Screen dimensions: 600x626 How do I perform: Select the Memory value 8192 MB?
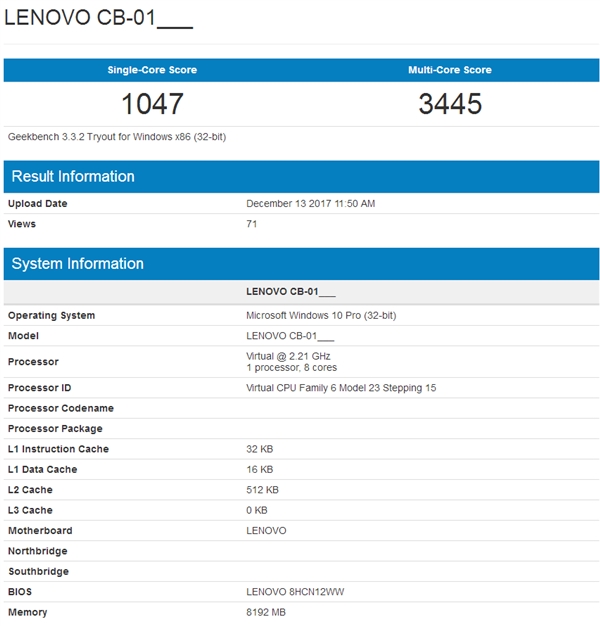266,612
